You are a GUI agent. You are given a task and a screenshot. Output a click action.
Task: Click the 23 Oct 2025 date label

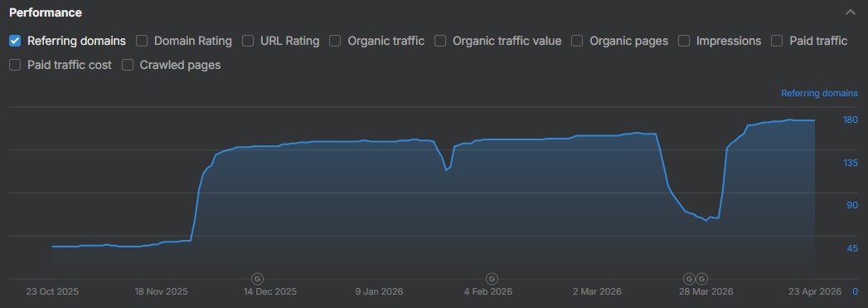[x=52, y=291]
